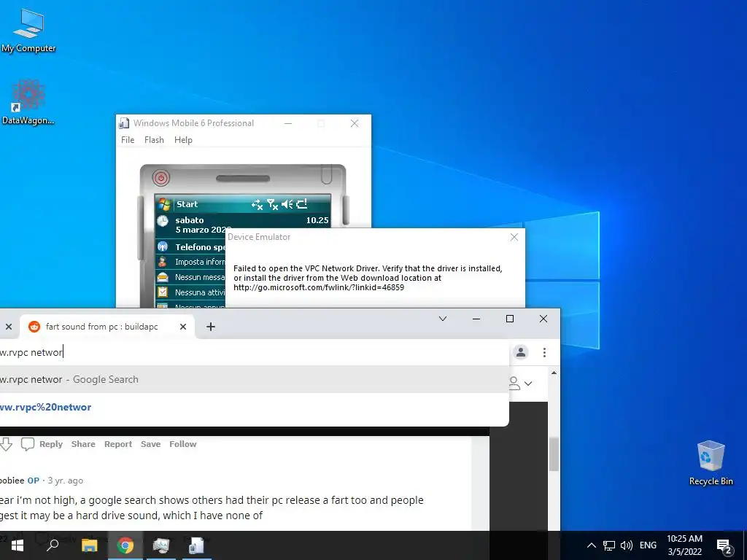The image size is (747, 560).
Task: Switch ENG input language indicator
Action: pos(648,545)
